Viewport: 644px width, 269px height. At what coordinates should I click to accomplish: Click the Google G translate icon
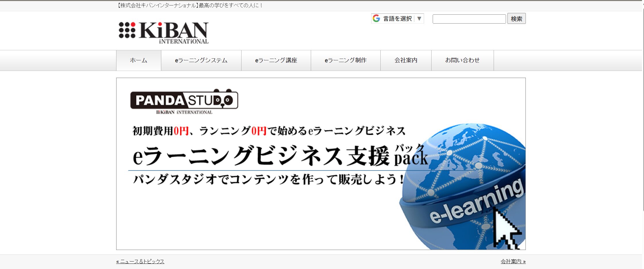[376, 18]
